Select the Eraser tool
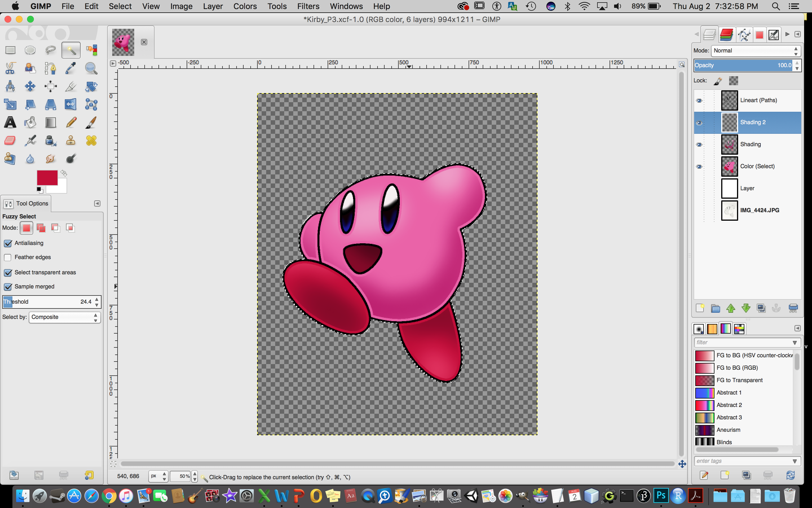812x508 pixels. 10,141
